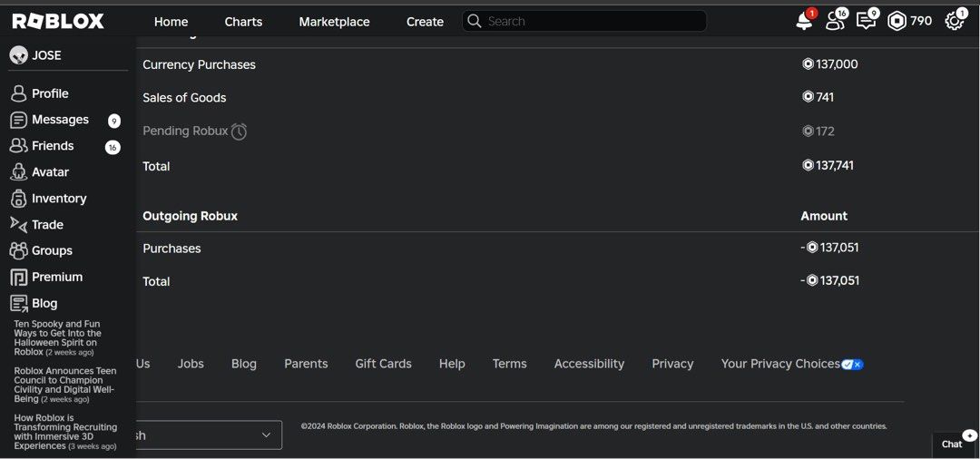Open the notifications bell icon
The width and height of the screenshot is (980, 459).
[x=804, y=21]
